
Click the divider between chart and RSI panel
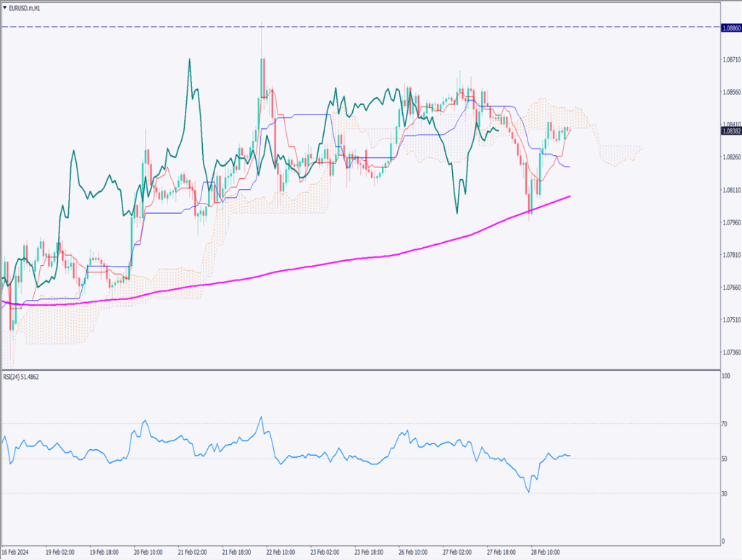pyautogui.click(x=362, y=370)
